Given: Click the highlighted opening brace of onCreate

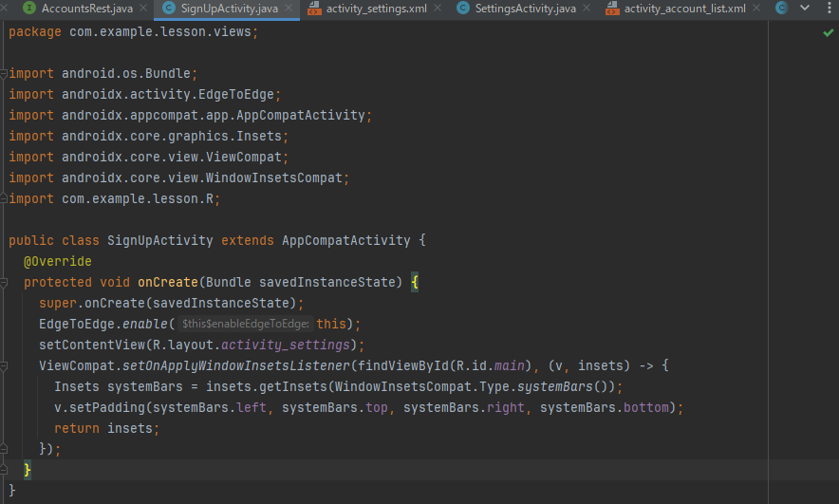Looking at the screenshot, I should (414, 282).
